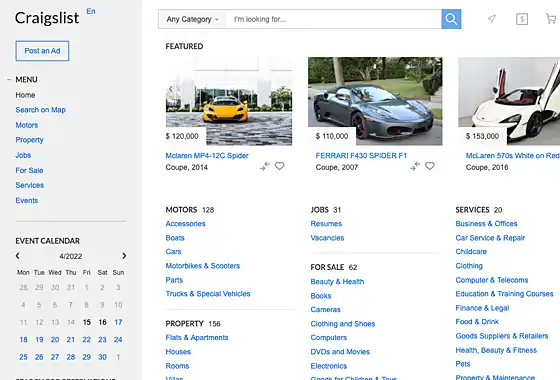The height and width of the screenshot is (380, 560).
Task: Open Computer & Telecoms services
Action: (x=491, y=280)
